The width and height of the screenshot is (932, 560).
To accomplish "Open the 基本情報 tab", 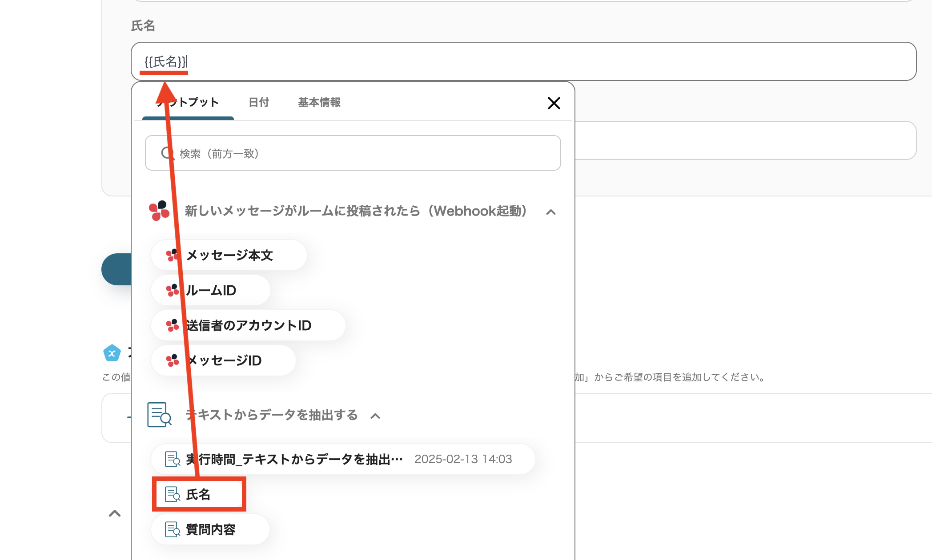I will click(x=319, y=103).
